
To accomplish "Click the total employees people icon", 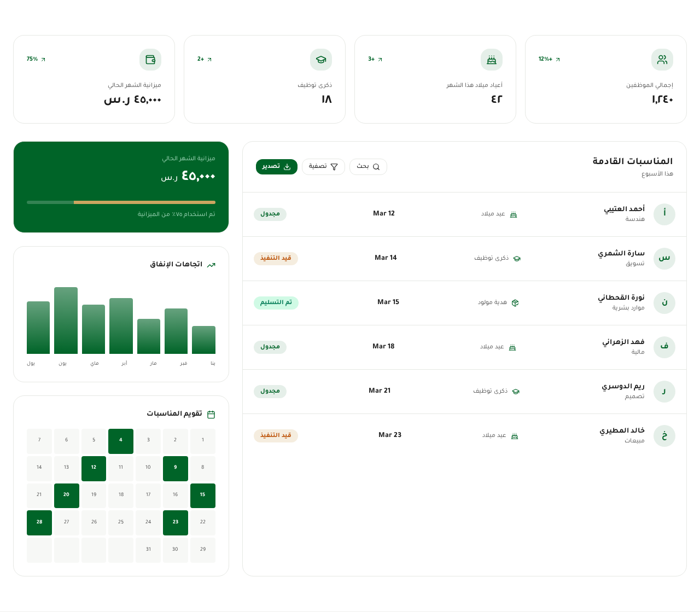I will [662, 60].
